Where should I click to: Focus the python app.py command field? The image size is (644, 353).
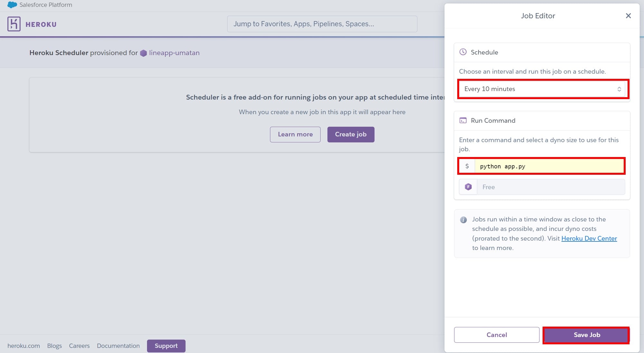(x=549, y=166)
